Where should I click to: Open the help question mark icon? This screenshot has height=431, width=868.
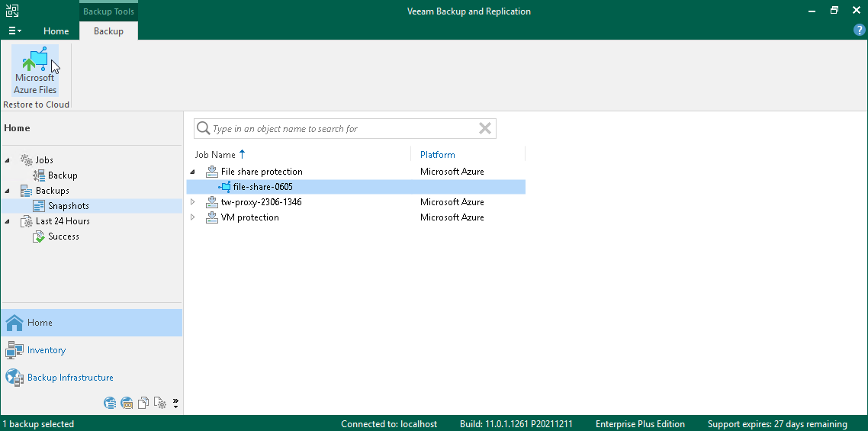point(860,31)
